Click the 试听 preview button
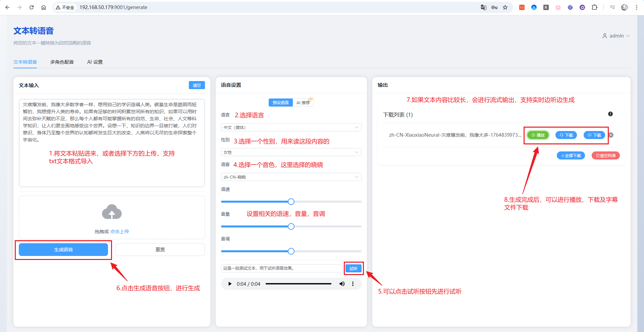 pyautogui.click(x=354, y=268)
